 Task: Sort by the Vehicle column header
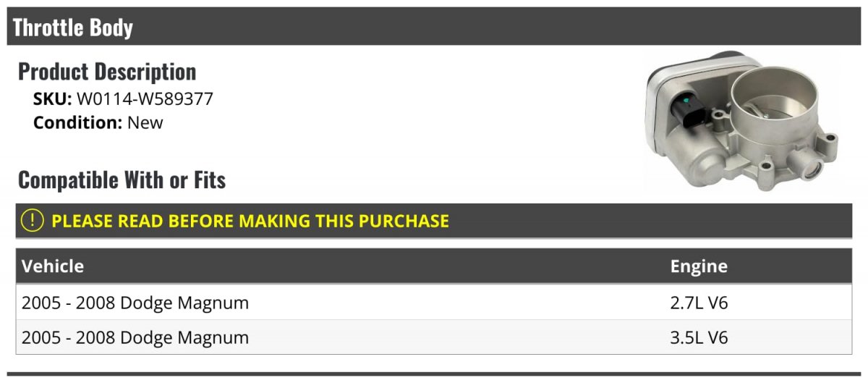point(53,266)
